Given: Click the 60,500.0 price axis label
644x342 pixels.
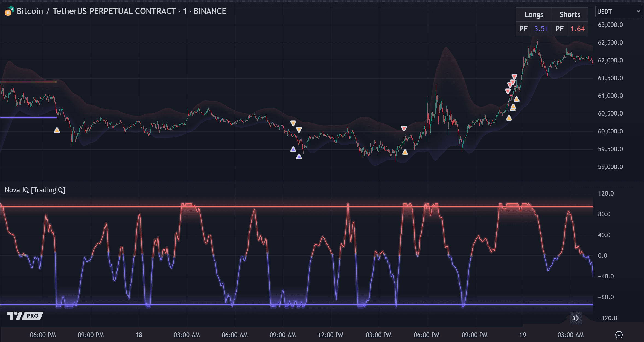Looking at the screenshot, I should point(610,113).
